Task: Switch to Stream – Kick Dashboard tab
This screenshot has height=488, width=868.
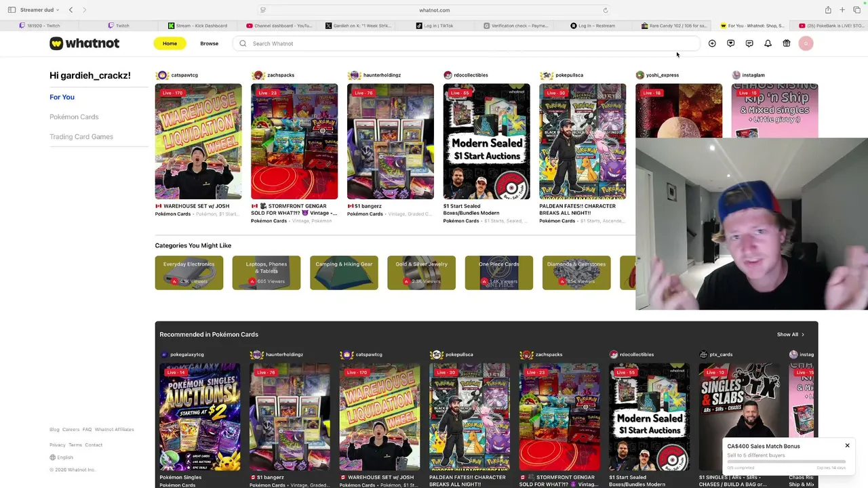Action: 198,26
